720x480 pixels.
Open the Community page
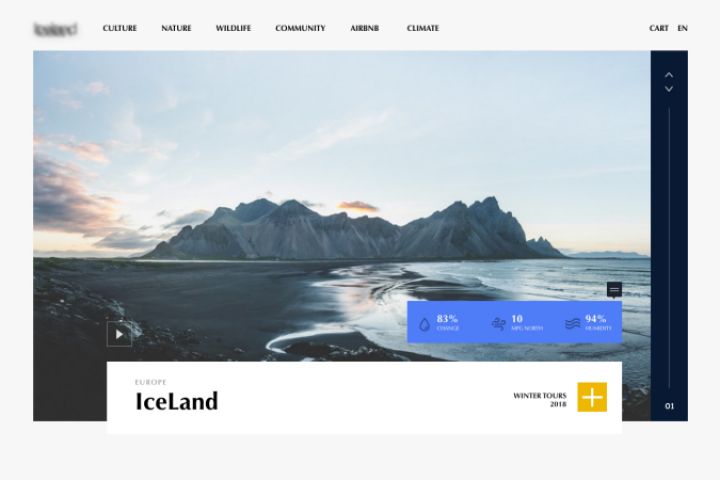(300, 28)
